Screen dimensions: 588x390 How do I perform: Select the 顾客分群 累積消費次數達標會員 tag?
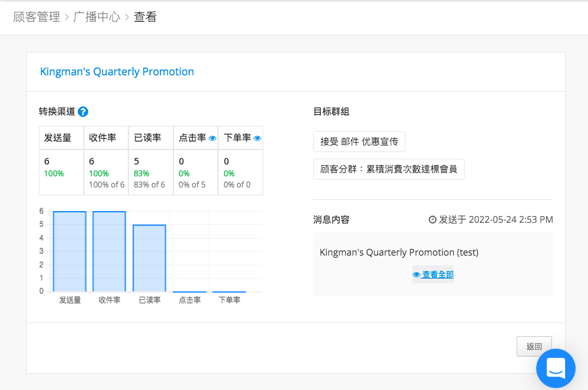pyautogui.click(x=388, y=169)
